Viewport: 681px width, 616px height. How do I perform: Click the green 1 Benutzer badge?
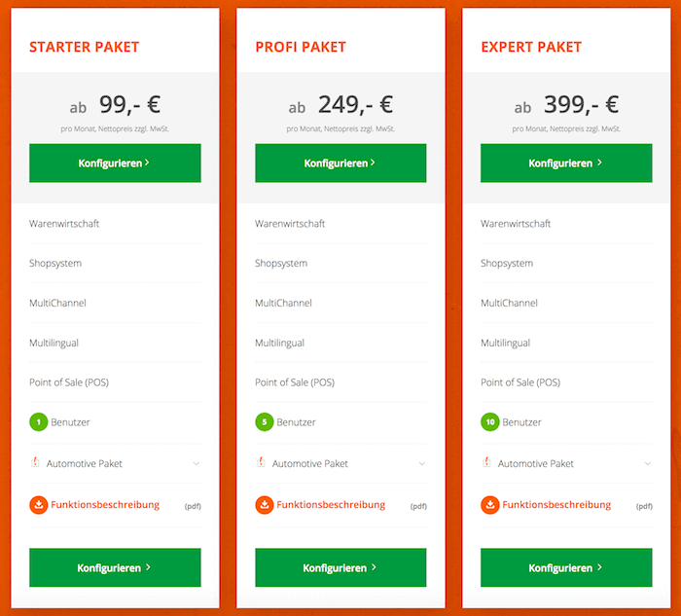point(39,421)
